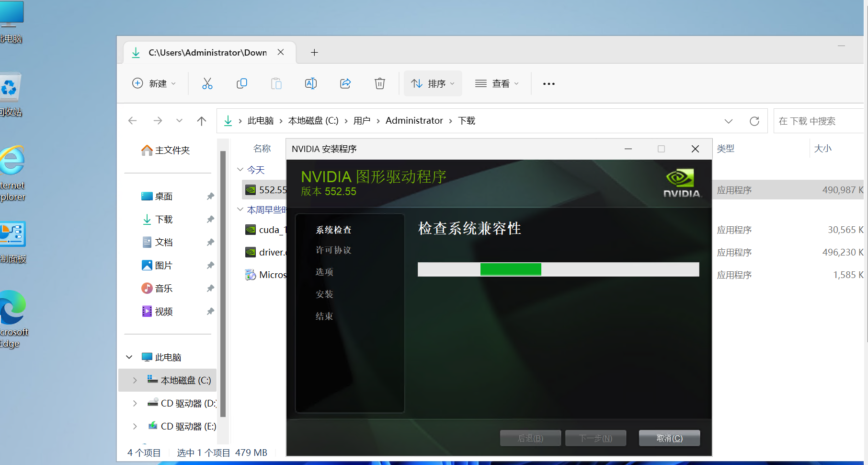The width and height of the screenshot is (868, 465).
Task: Open the 排序 sort dropdown
Action: point(433,83)
